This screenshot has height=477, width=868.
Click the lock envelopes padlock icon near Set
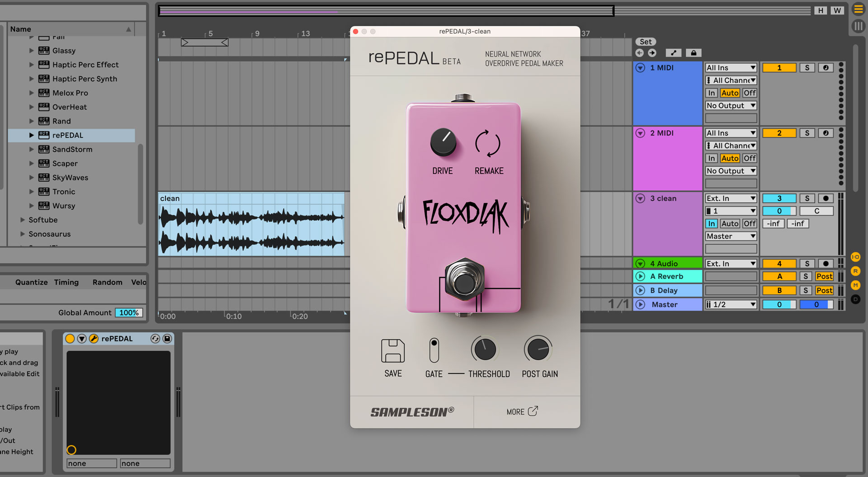click(693, 53)
